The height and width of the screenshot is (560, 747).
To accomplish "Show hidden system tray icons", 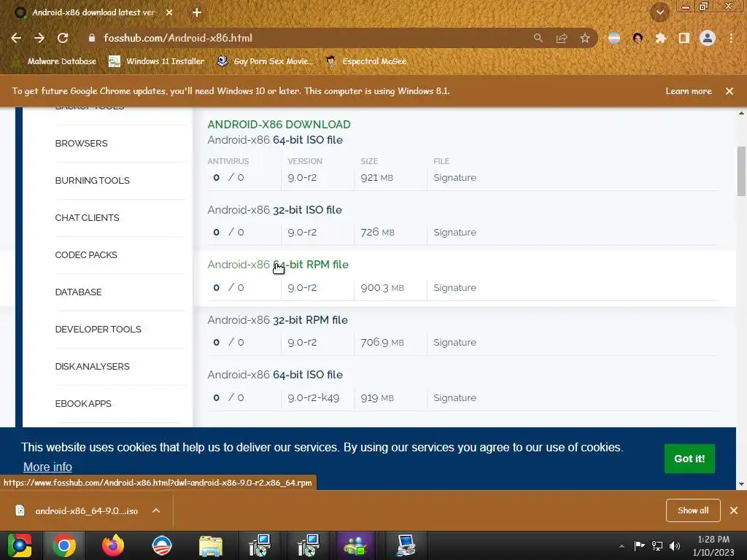I will (622, 546).
